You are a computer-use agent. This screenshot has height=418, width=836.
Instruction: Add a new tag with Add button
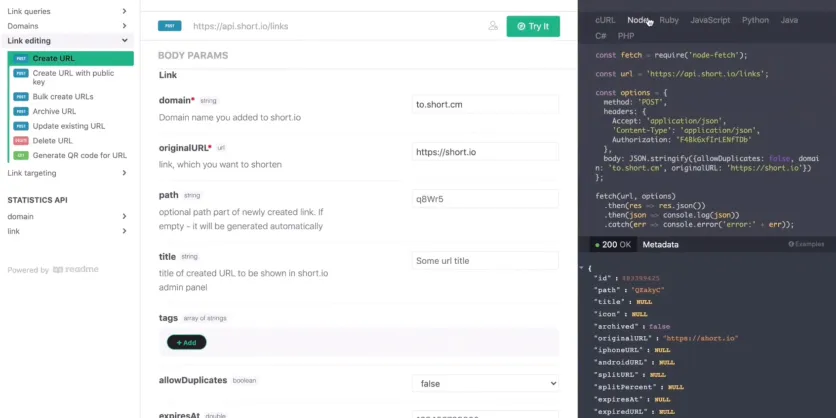[x=187, y=342]
